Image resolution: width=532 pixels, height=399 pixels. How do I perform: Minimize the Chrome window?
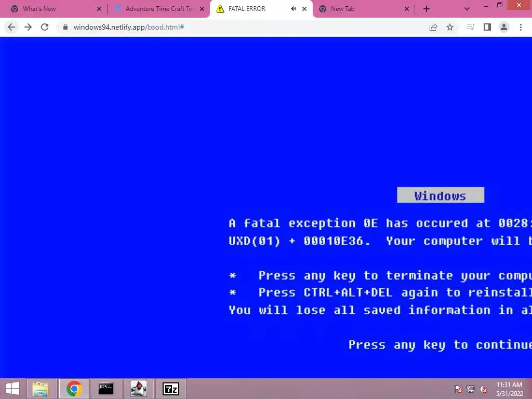point(486,5)
